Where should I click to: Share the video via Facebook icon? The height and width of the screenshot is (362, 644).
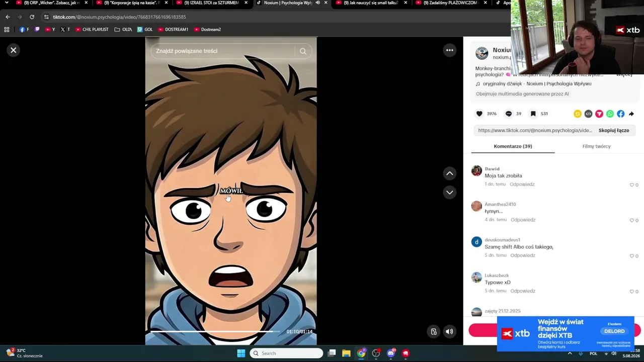pos(621,114)
